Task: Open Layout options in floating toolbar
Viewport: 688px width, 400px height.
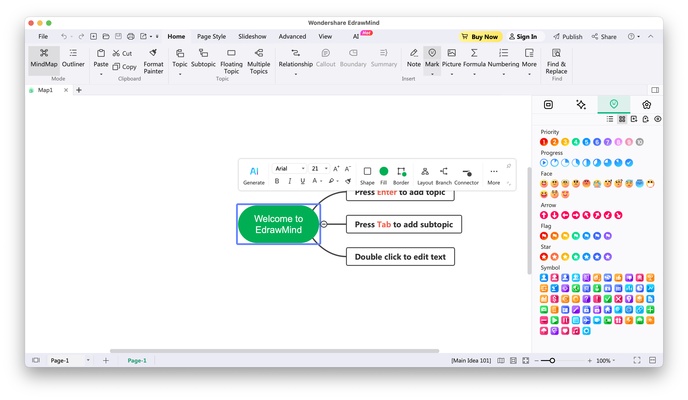Action: click(x=425, y=175)
